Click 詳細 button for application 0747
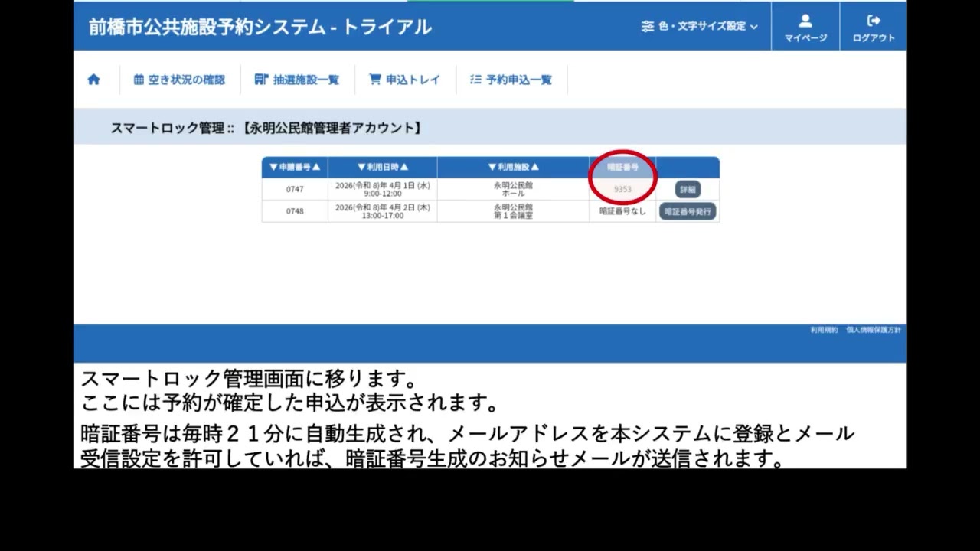 tap(688, 189)
